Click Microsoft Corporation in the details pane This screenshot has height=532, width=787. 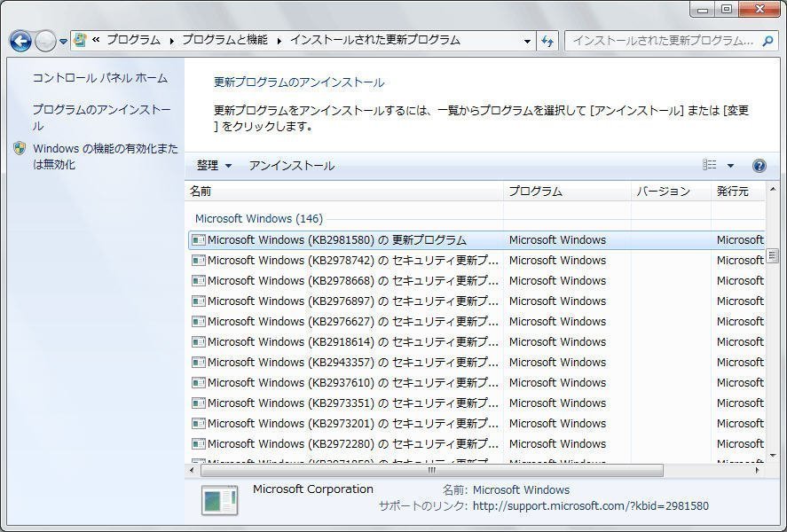313,489
